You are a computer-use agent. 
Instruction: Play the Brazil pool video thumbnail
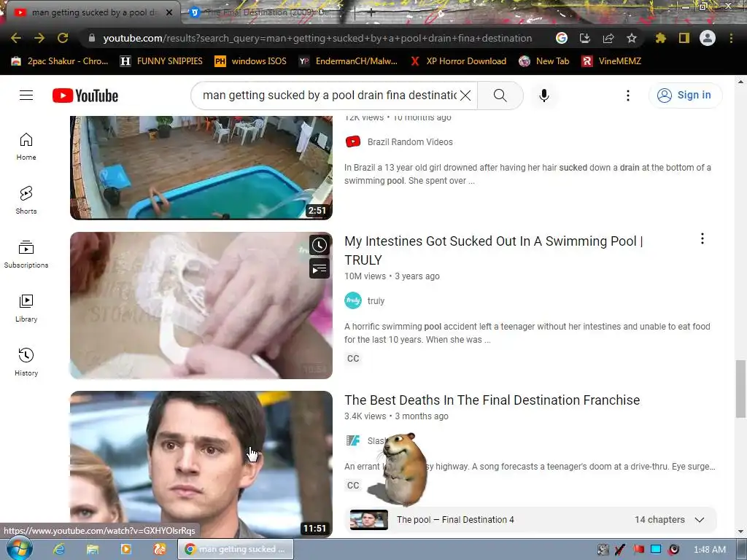click(201, 168)
